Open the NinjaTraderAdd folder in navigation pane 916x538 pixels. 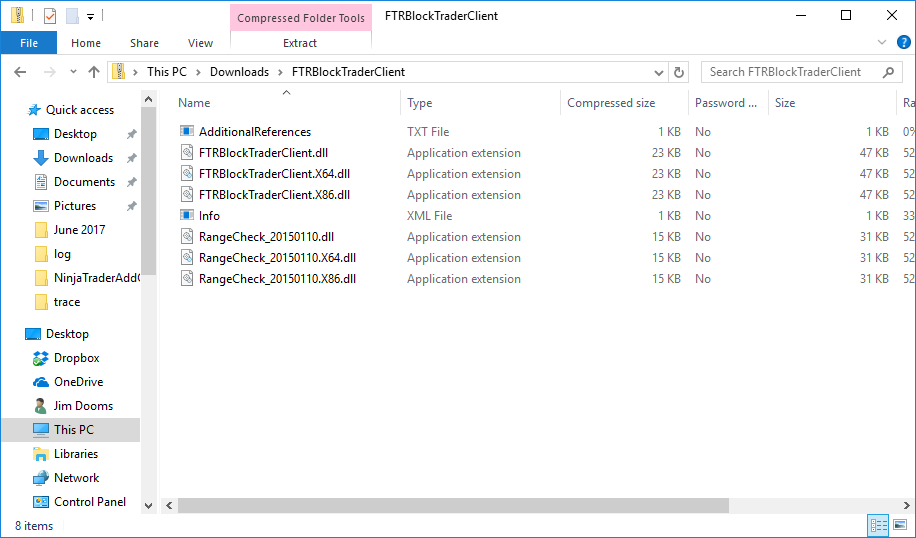click(96, 278)
